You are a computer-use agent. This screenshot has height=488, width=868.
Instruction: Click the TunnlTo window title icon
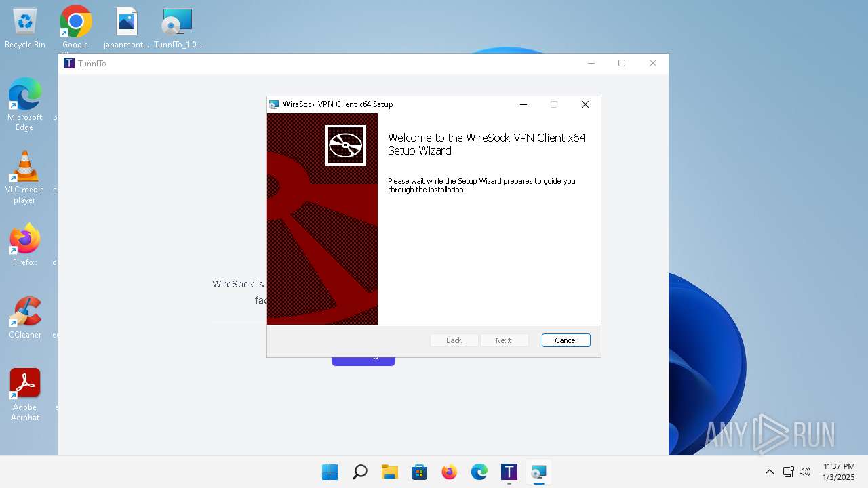(x=69, y=63)
